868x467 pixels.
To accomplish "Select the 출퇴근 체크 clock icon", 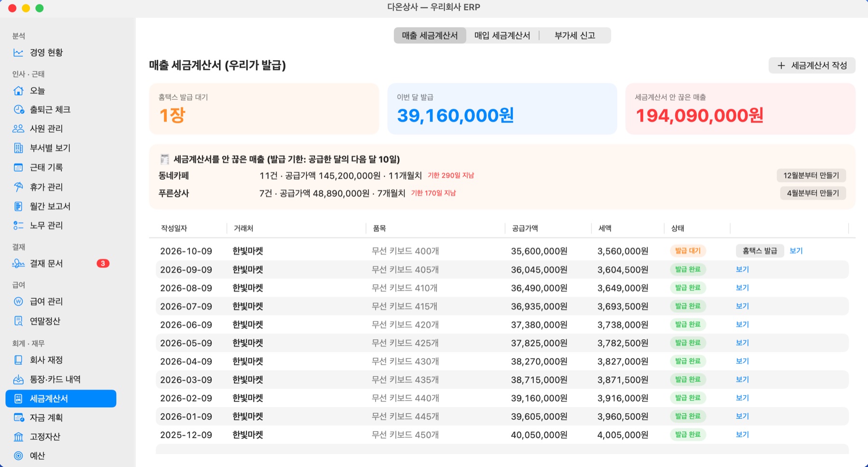I will pos(18,109).
